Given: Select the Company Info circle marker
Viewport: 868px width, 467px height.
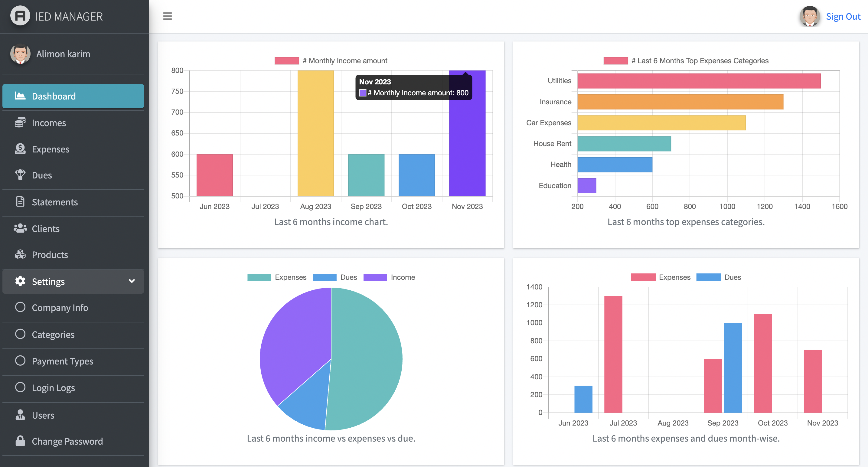Looking at the screenshot, I should pos(20,307).
